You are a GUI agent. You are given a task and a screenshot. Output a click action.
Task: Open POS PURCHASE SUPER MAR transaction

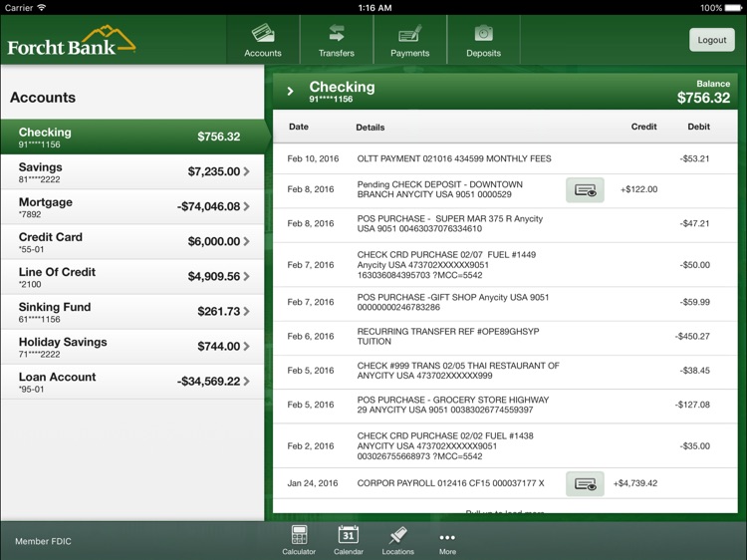pyautogui.click(x=505, y=224)
